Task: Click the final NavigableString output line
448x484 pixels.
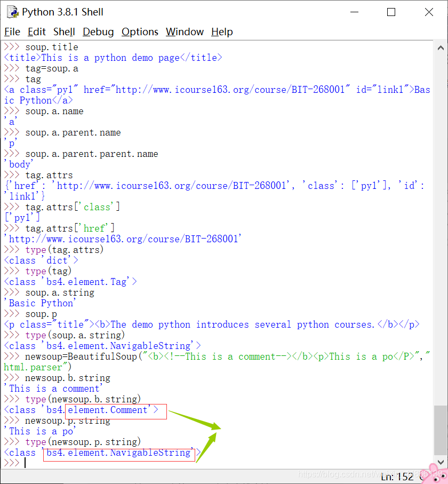Action: tap(102, 453)
